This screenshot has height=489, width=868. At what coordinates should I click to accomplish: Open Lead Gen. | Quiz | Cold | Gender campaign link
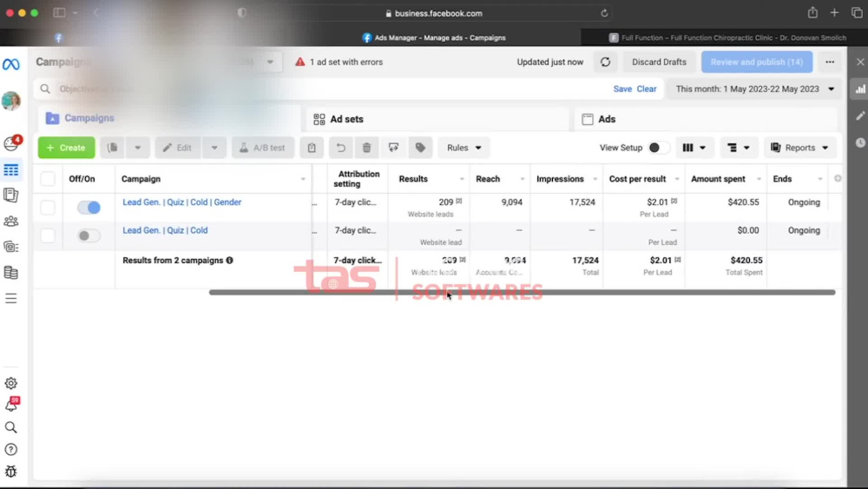182,202
